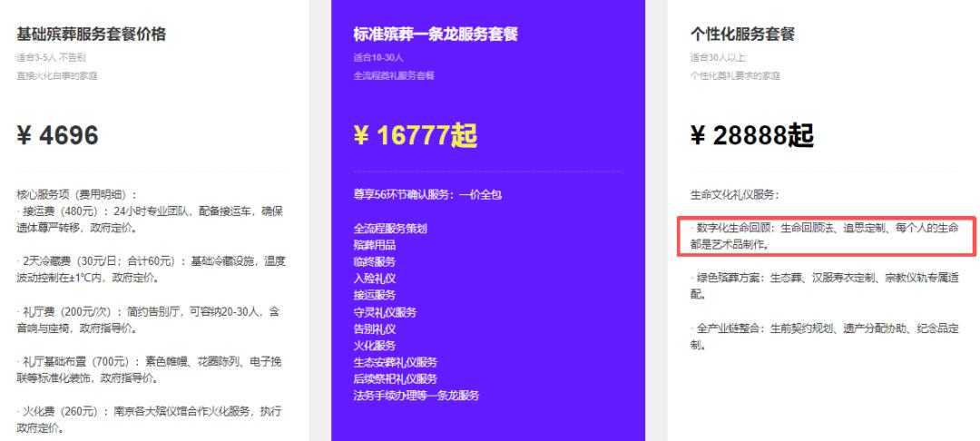The width and height of the screenshot is (980, 441).
Task: Click 全流程服务策划 in the purple card
Action: pos(390,229)
